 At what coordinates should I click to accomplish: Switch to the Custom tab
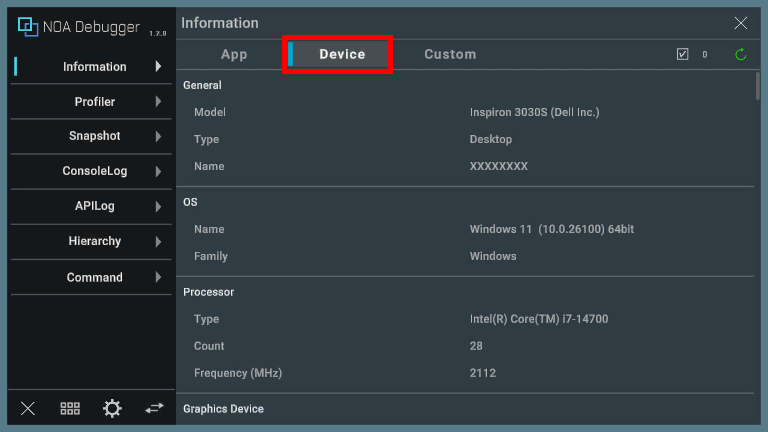[450, 55]
